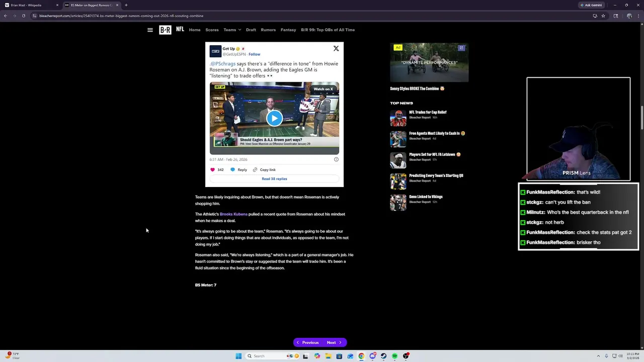
Task: Open the tweet info icon beside the date
Action: pyautogui.click(x=336, y=159)
